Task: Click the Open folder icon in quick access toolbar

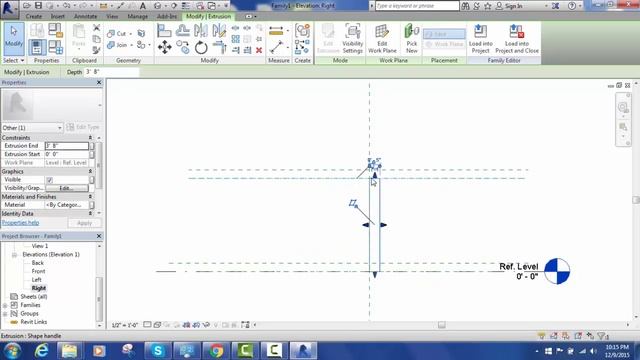Action: 27,6
